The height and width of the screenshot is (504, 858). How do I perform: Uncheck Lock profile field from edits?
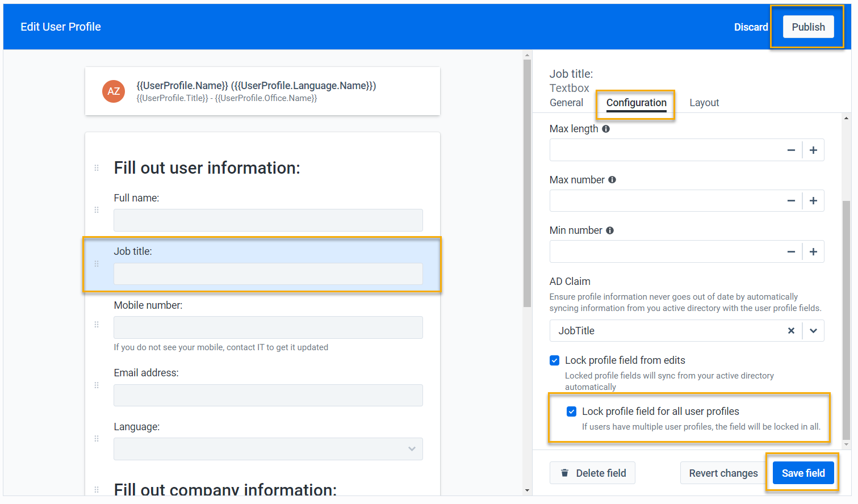(x=555, y=360)
